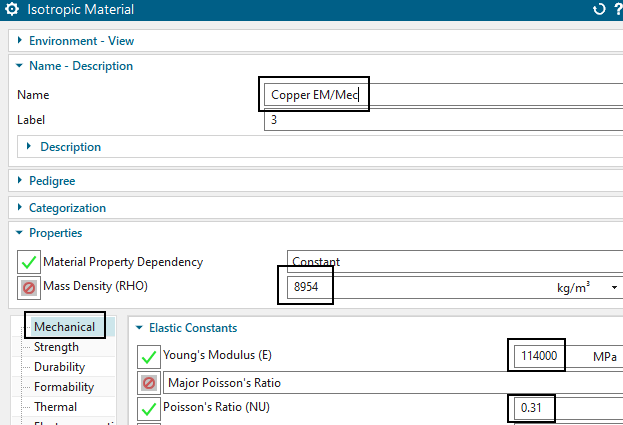Click the Name field containing Copper EM/Mec

tap(440, 95)
